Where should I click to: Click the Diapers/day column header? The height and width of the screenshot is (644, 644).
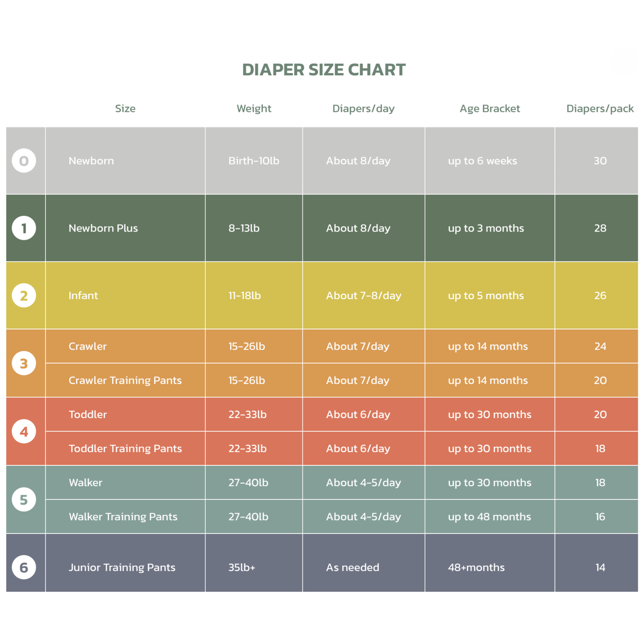(x=363, y=109)
